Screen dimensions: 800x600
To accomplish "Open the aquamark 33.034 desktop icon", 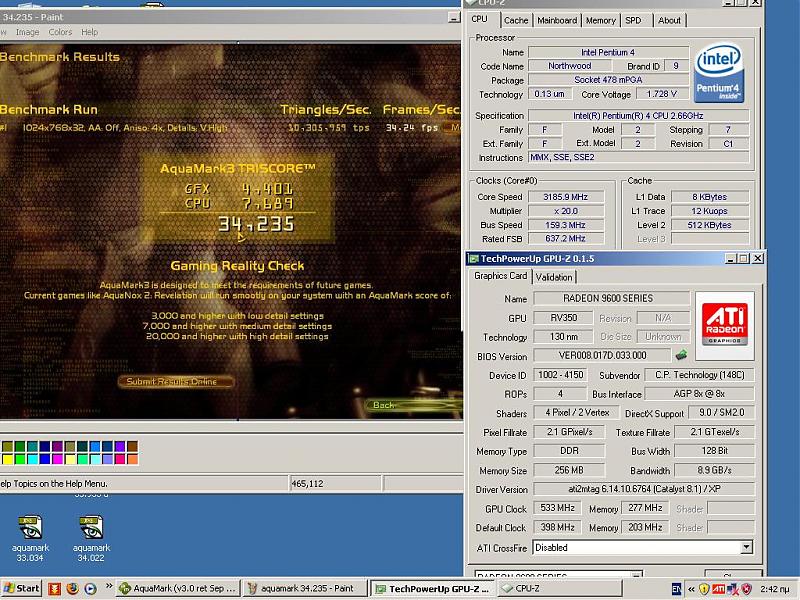I will [30, 538].
